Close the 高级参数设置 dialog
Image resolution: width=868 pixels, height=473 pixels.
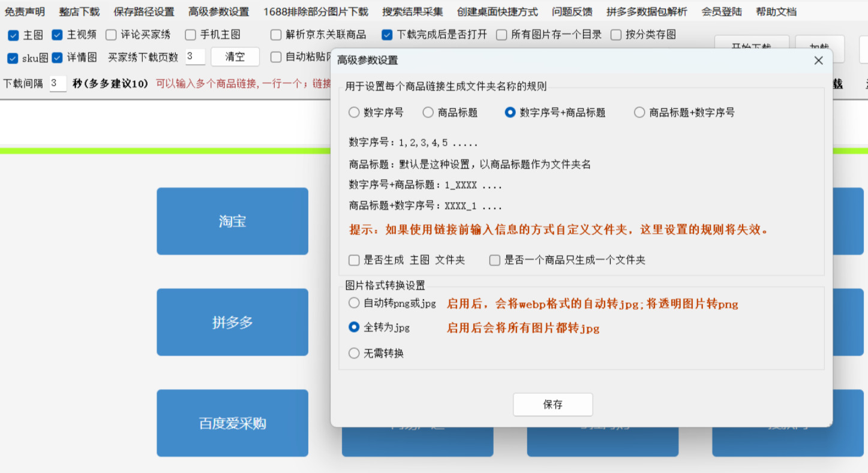(818, 61)
